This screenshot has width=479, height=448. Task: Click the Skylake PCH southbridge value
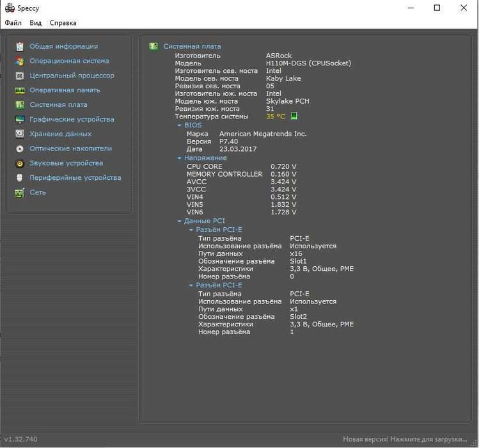click(x=287, y=101)
